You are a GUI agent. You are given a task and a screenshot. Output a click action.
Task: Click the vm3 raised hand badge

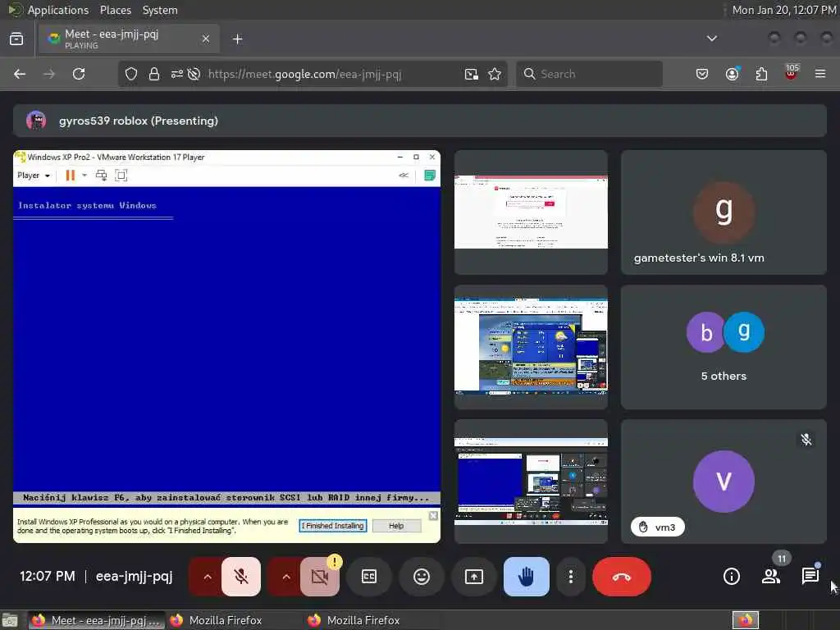[x=657, y=527]
